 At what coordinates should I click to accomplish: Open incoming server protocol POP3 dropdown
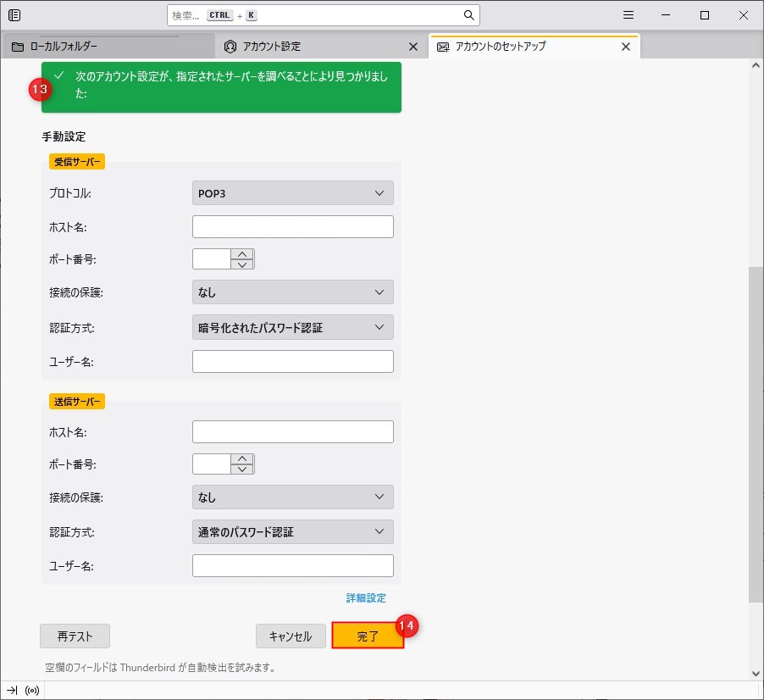click(x=293, y=193)
